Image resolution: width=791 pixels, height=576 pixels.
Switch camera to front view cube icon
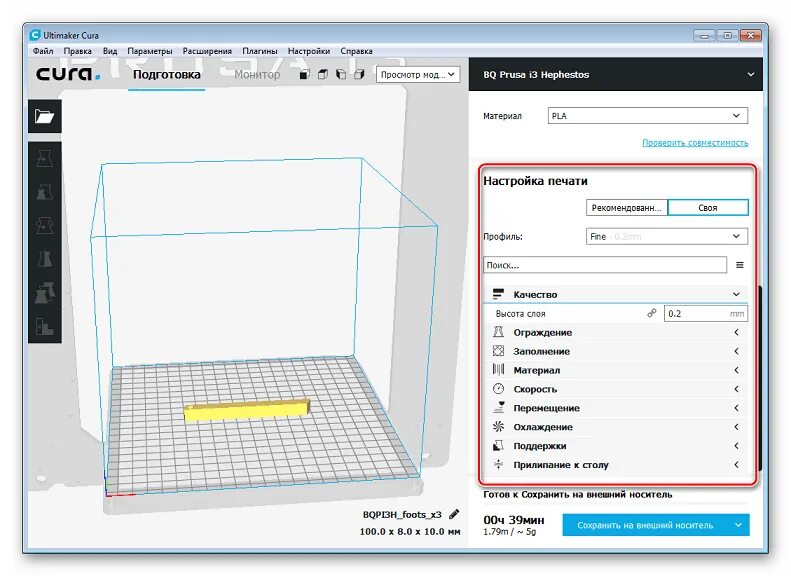pos(304,75)
